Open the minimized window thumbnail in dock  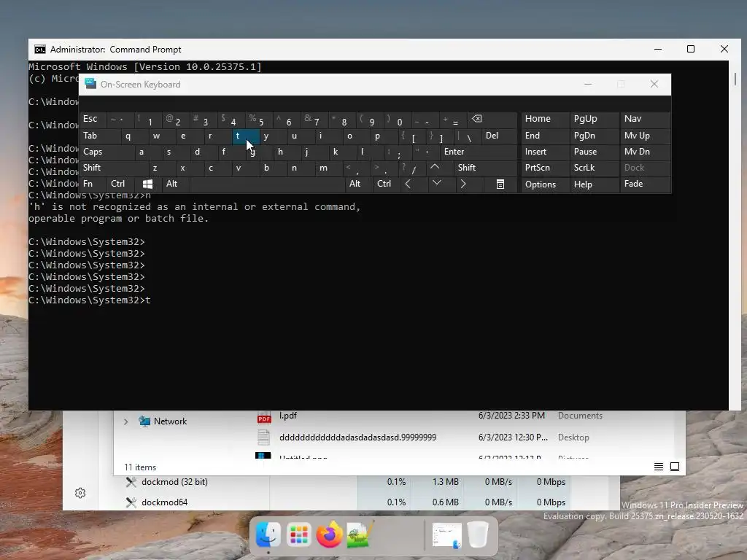[447, 535]
